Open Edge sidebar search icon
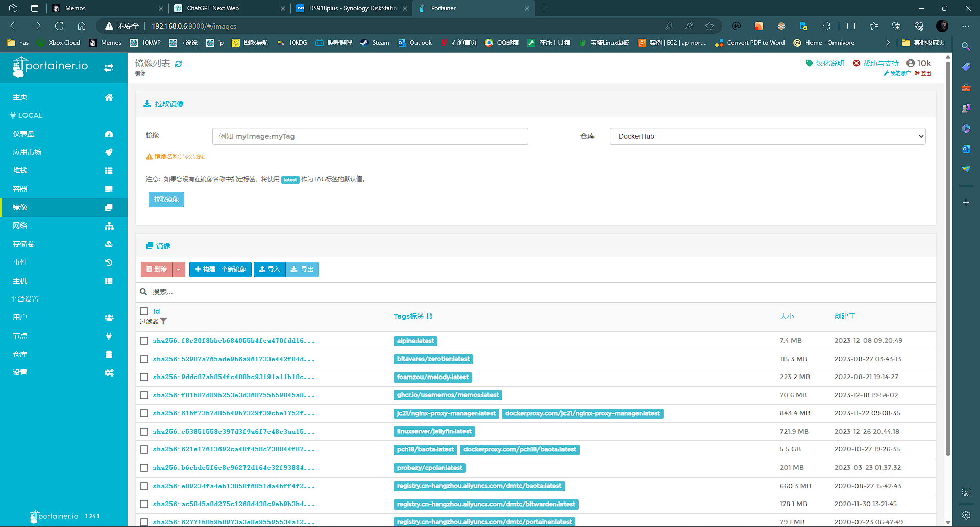 (x=966, y=46)
